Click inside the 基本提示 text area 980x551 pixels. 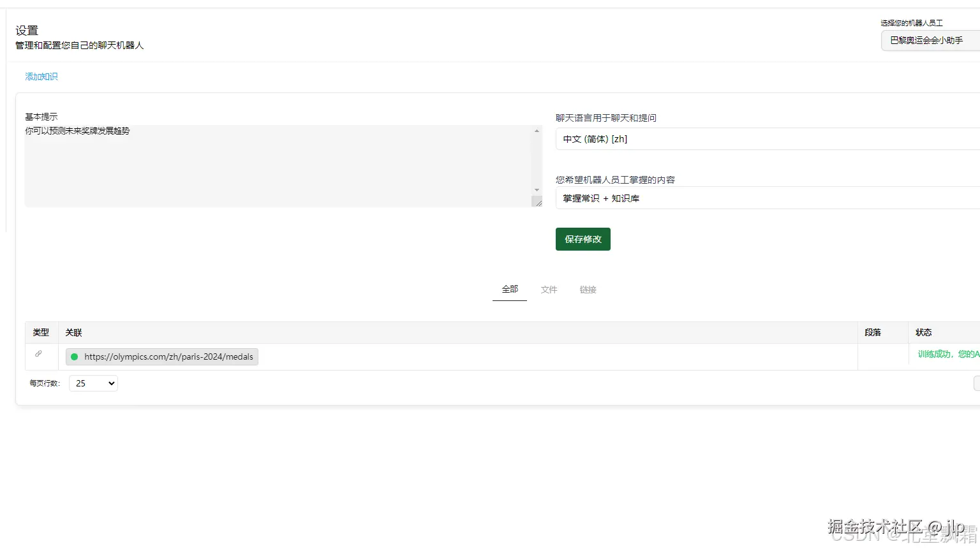click(x=278, y=166)
